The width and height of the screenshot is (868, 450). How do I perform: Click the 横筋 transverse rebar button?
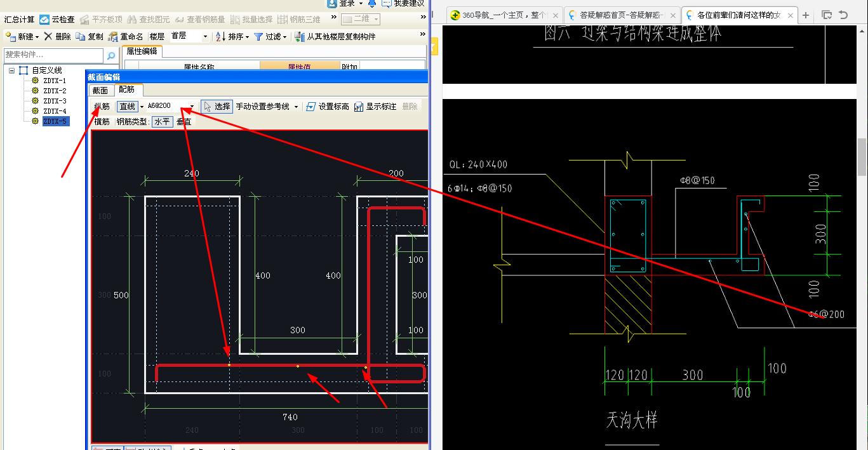point(102,122)
